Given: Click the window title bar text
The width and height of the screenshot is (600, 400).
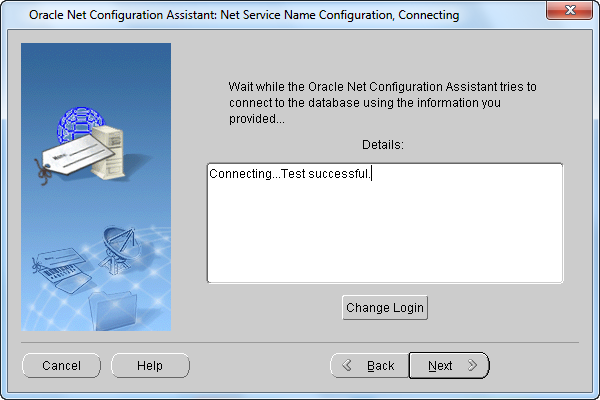Looking at the screenshot, I should [x=244, y=15].
